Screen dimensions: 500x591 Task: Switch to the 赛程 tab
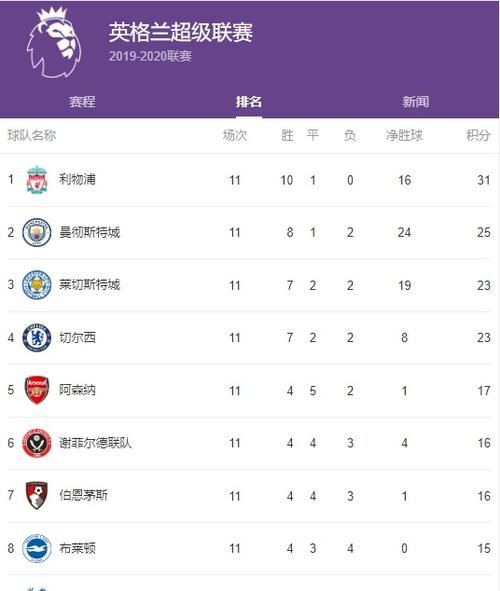coord(82,102)
